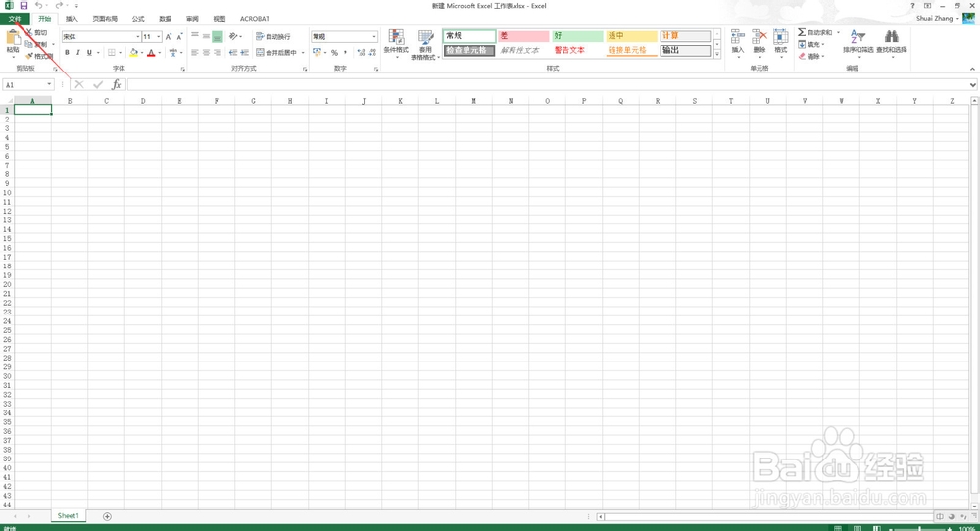Click the percent style icon
Image resolution: width=980 pixels, height=531 pixels.
point(334,53)
